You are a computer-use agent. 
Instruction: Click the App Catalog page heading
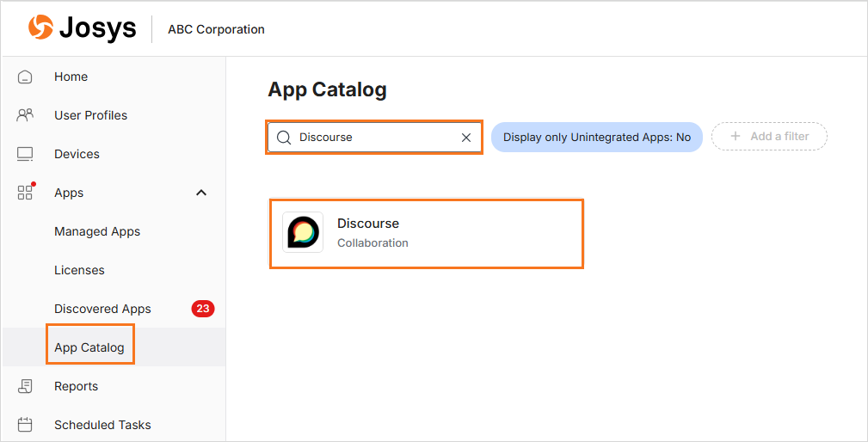(x=327, y=89)
